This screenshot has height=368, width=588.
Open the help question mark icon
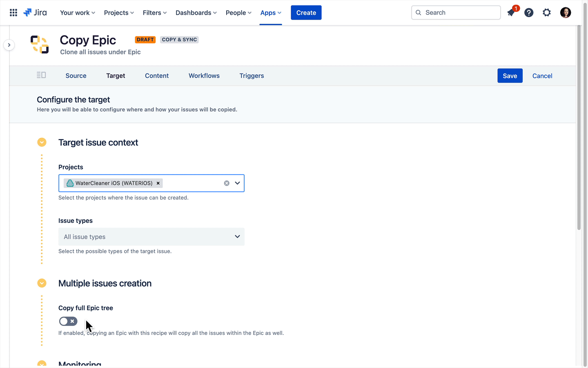pos(529,13)
